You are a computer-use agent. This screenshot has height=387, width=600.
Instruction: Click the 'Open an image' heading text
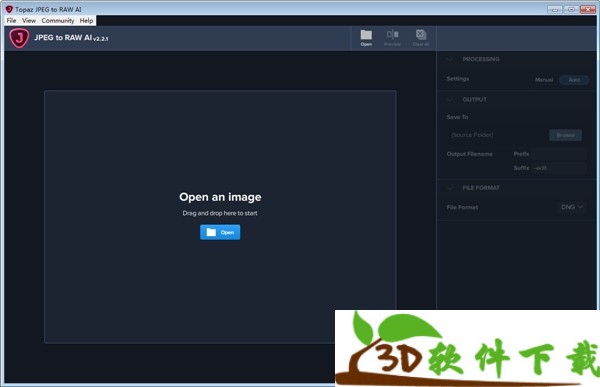[220, 197]
